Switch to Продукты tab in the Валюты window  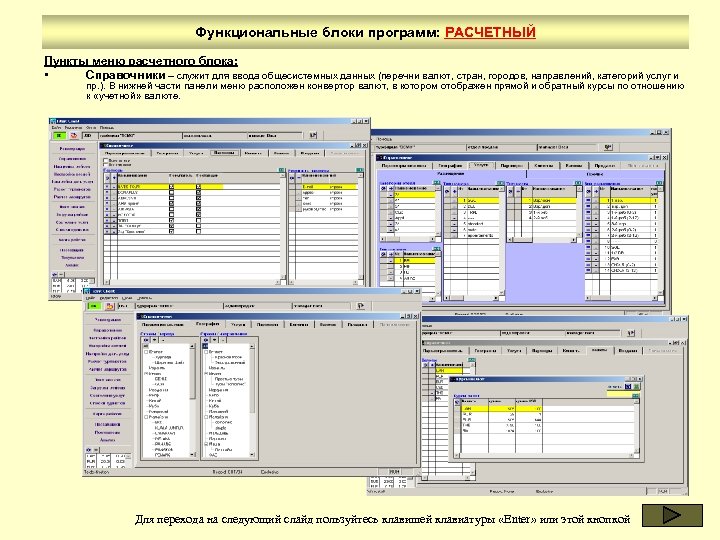(x=627, y=351)
